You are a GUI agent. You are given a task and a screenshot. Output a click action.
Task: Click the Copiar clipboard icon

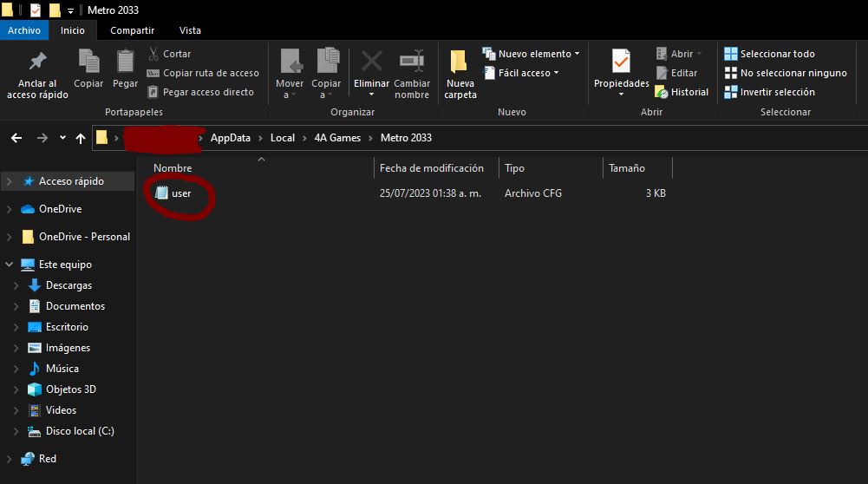click(88, 62)
